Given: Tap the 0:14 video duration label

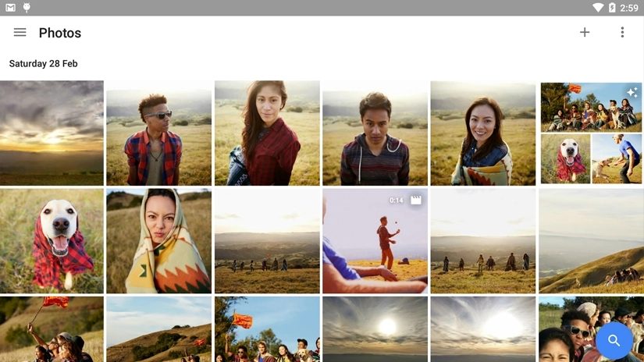Looking at the screenshot, I should (397, 201).
